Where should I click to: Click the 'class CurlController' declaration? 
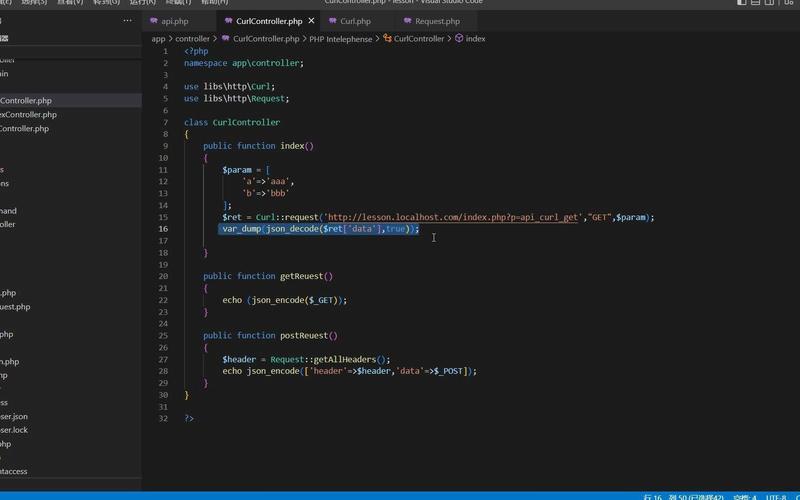point(232,122)
